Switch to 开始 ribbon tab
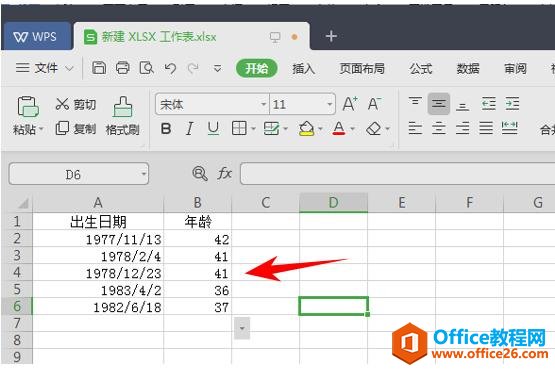 (x=257, y=68)
